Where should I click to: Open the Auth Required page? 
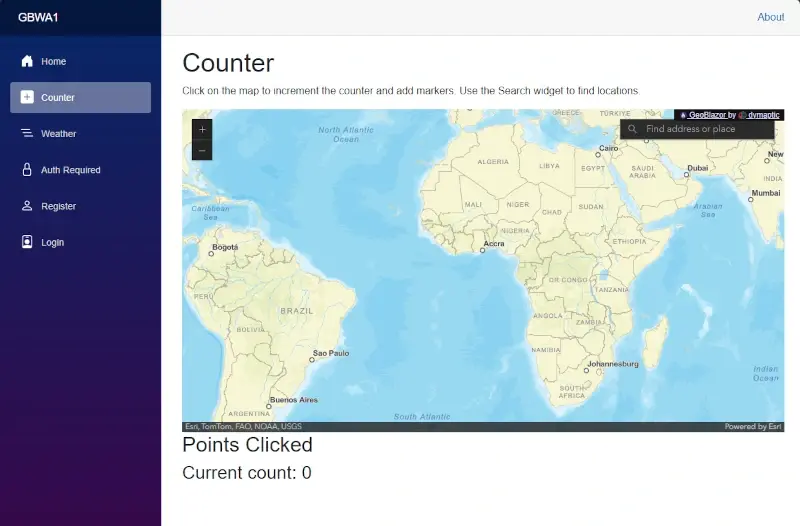[81, 170]
